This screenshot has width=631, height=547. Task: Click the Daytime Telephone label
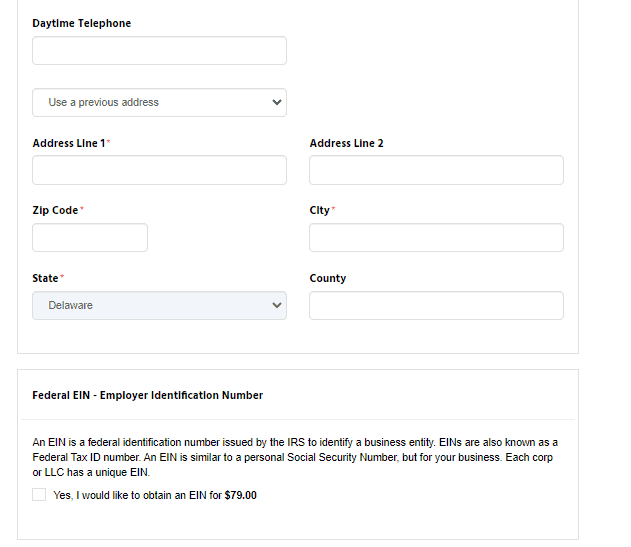coord(82,23)
